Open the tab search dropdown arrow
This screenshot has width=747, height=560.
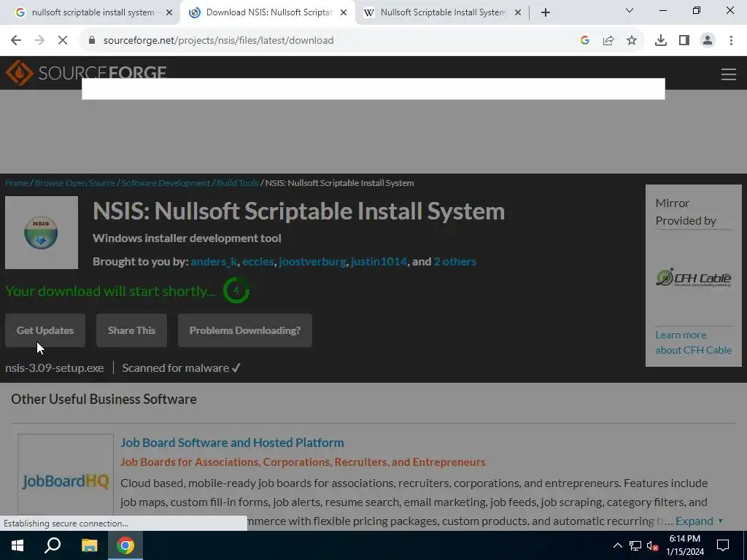[x=630, y=10]
